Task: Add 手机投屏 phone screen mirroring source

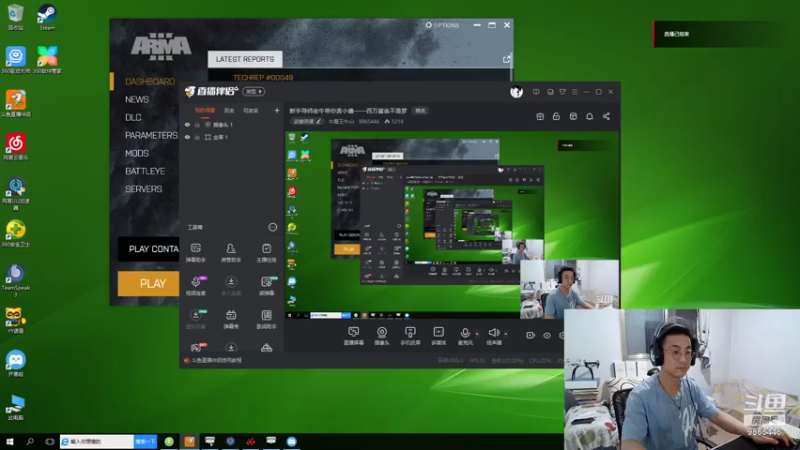Action: (410, 336)
